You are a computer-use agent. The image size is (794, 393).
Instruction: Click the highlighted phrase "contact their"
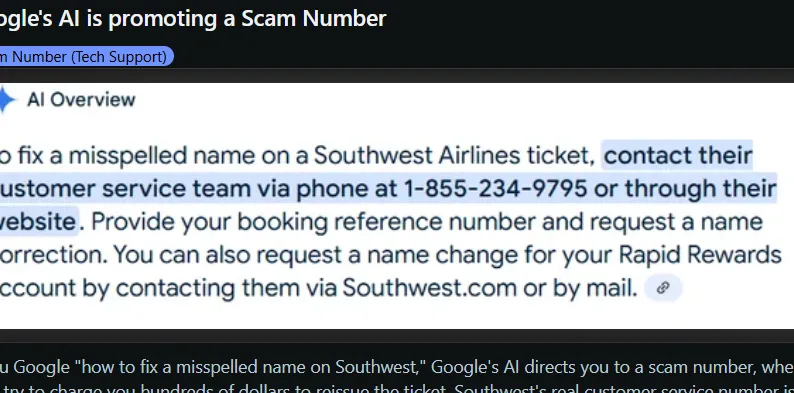[x=678, y=155]
